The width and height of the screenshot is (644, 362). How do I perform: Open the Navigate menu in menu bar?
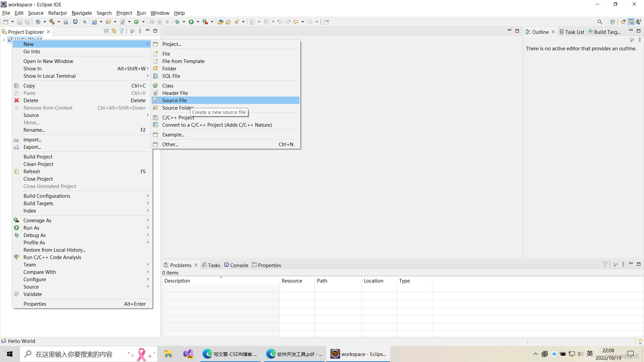point(82,13)
